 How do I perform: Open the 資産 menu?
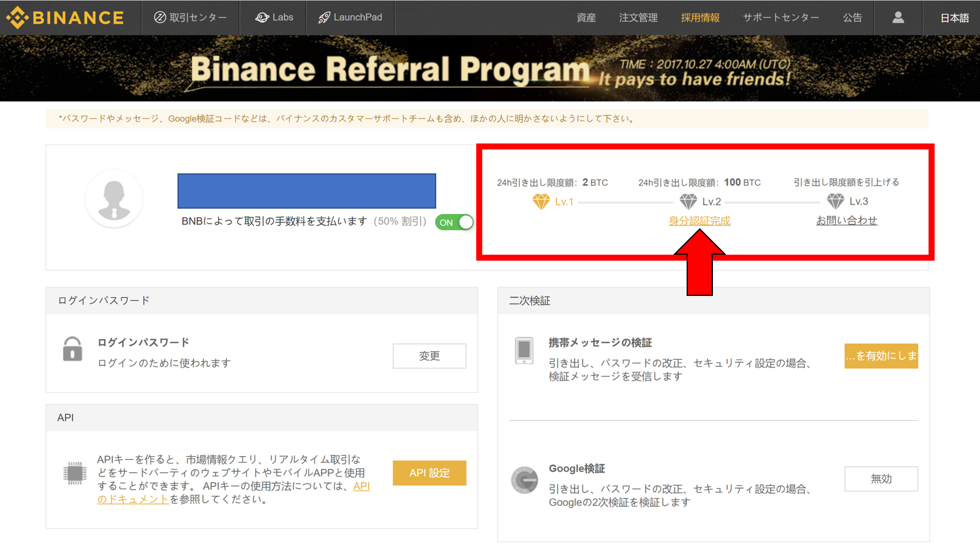click(586, 17)
